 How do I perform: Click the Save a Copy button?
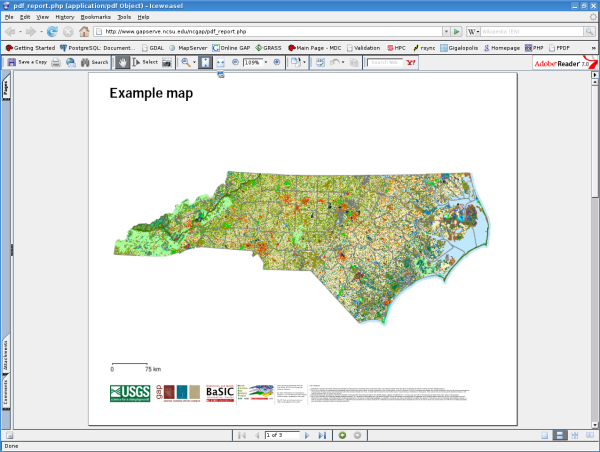[x=27, y=62]
